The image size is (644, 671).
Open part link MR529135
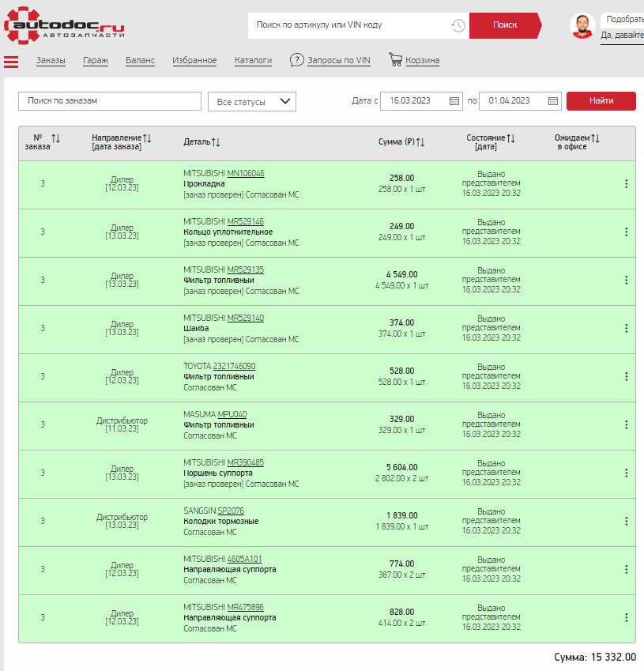[x=245, y=270]
